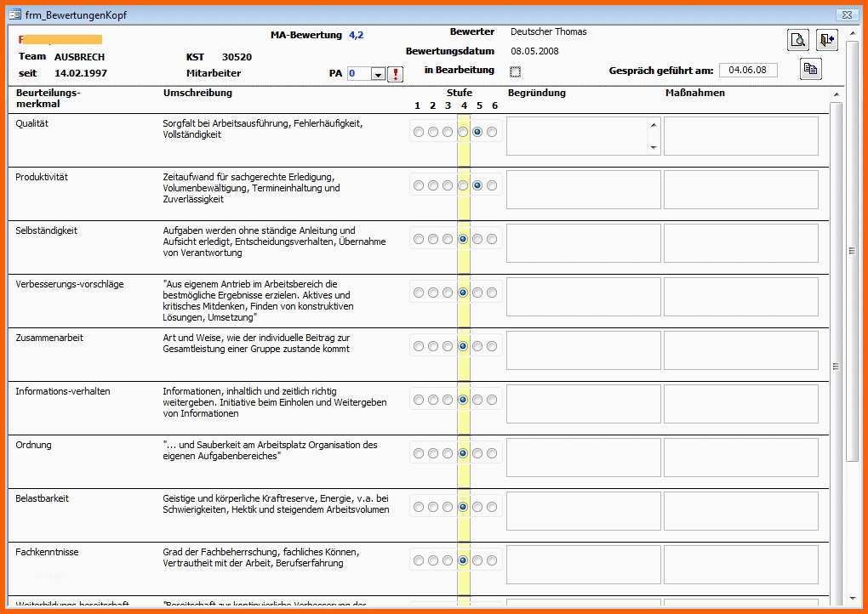Set Selbständigkeit rating to Stufe 3

448,239
